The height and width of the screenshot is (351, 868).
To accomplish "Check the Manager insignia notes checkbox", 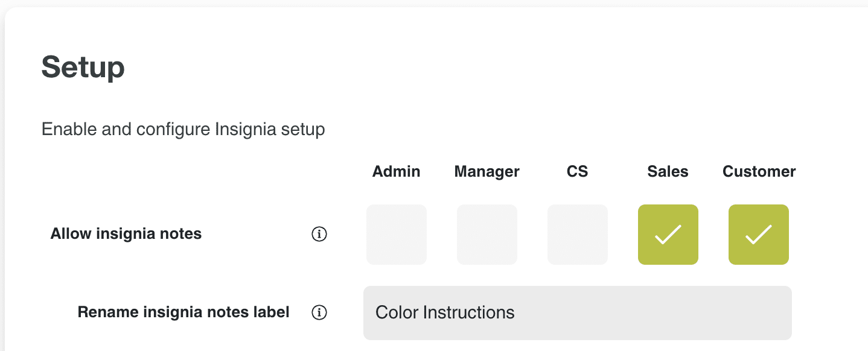I will click(487, 235).
